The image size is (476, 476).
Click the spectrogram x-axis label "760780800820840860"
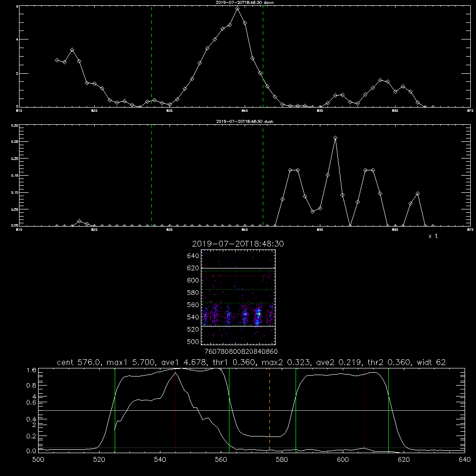tap(241, 351)
